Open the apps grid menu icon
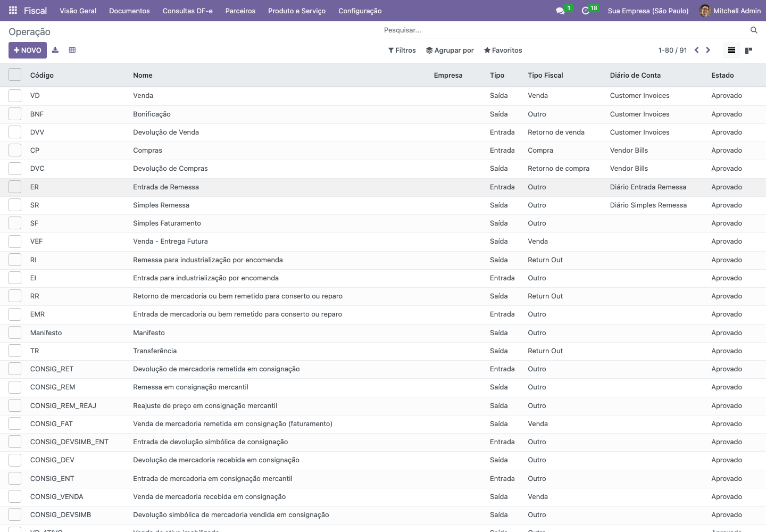The height and width of the screenshot is (532, 766). point(13,11)
